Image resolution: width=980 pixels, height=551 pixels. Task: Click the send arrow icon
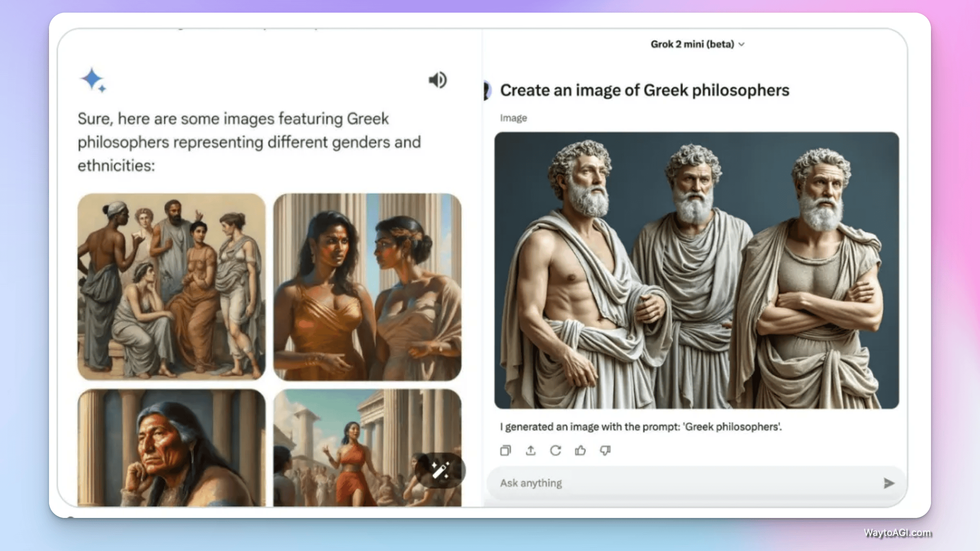click(x=889, y=483)
